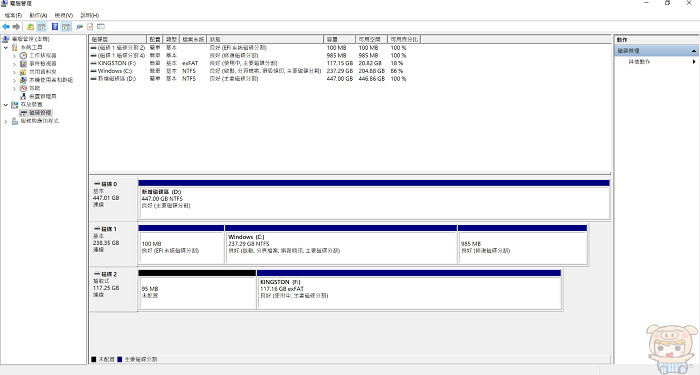Image resolution: width=700 pixels, height=375 pixels.
Task: Select the 效能 performance icon
Action: click(x=23, y=88)
